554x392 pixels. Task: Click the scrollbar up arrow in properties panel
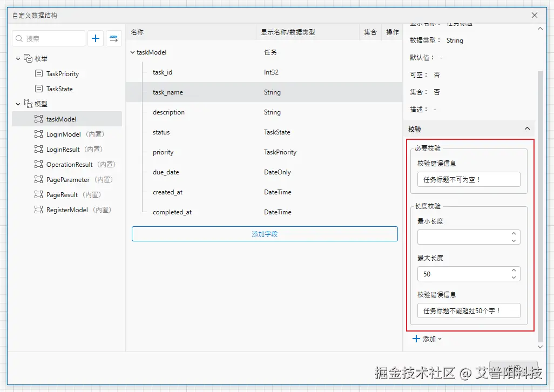pos(540,29)
